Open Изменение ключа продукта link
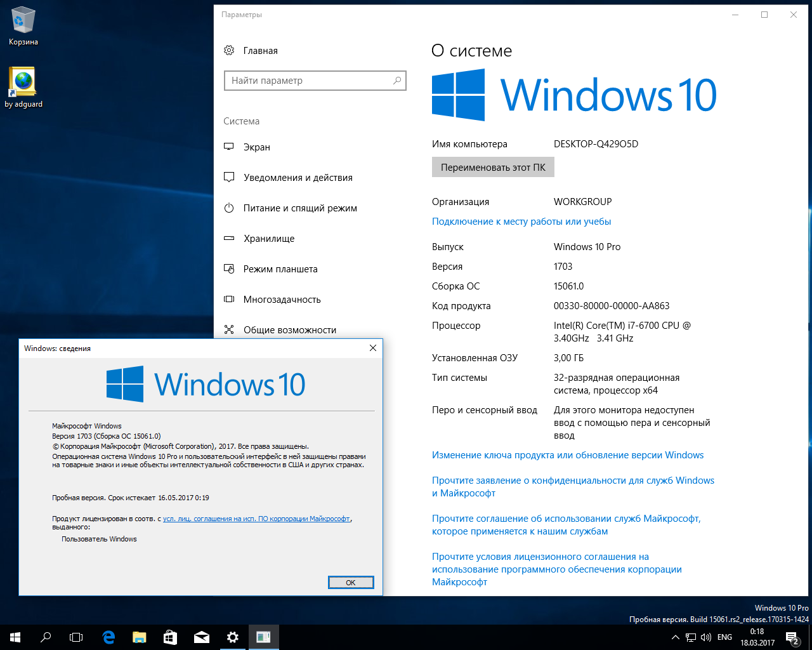 (568, 455)
